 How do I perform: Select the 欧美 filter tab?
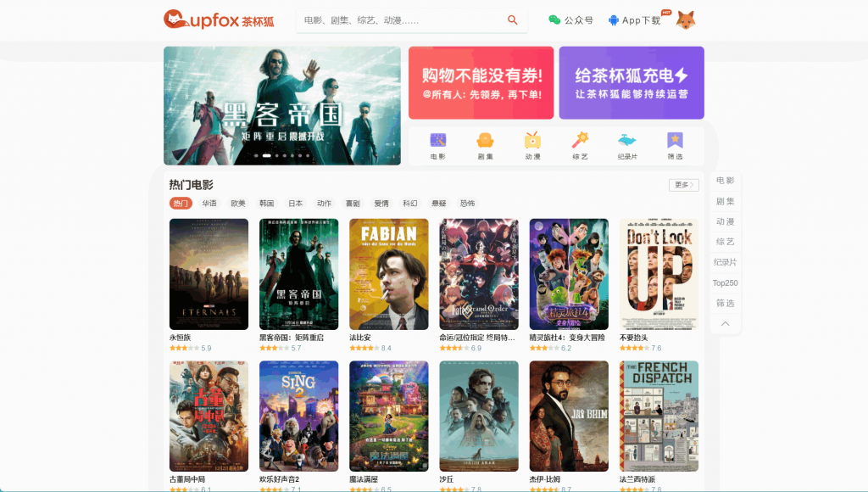[x=238, y=204]
